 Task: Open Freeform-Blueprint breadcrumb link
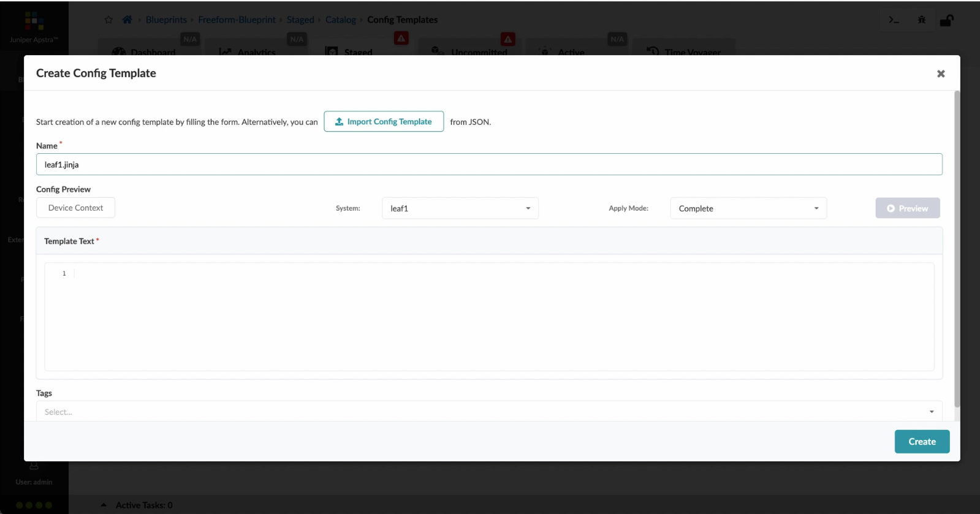(237, 20)
